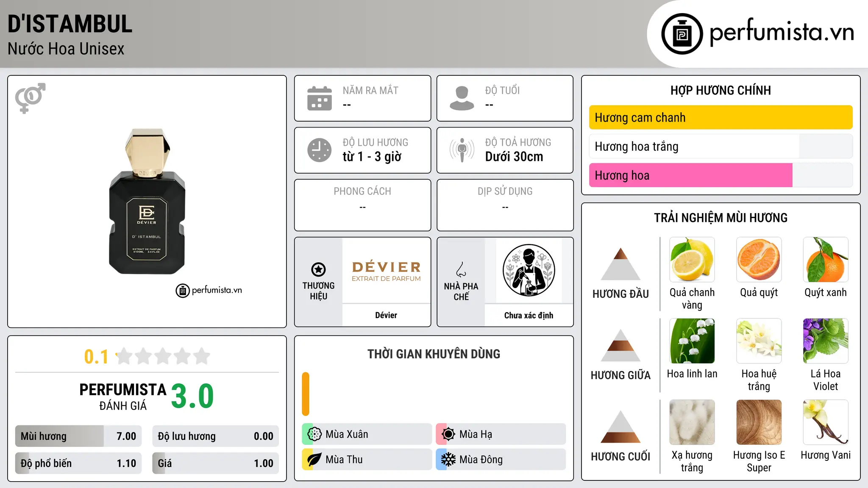Click the sun icon for Mùa Hạ
The image size is (868, 488).
point(448,434)
